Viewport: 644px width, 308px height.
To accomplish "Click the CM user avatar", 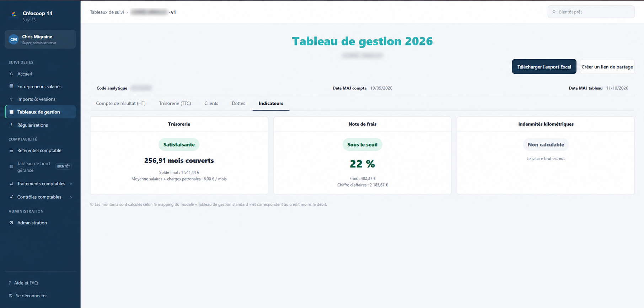I will [x=14, y=39].
